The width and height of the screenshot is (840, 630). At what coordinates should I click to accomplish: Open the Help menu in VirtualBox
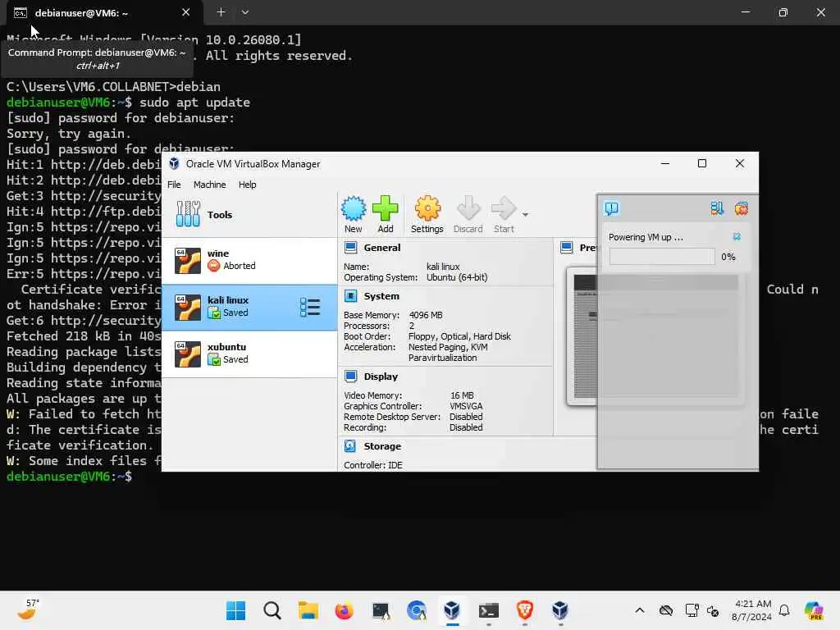click(x=247, y=185)
